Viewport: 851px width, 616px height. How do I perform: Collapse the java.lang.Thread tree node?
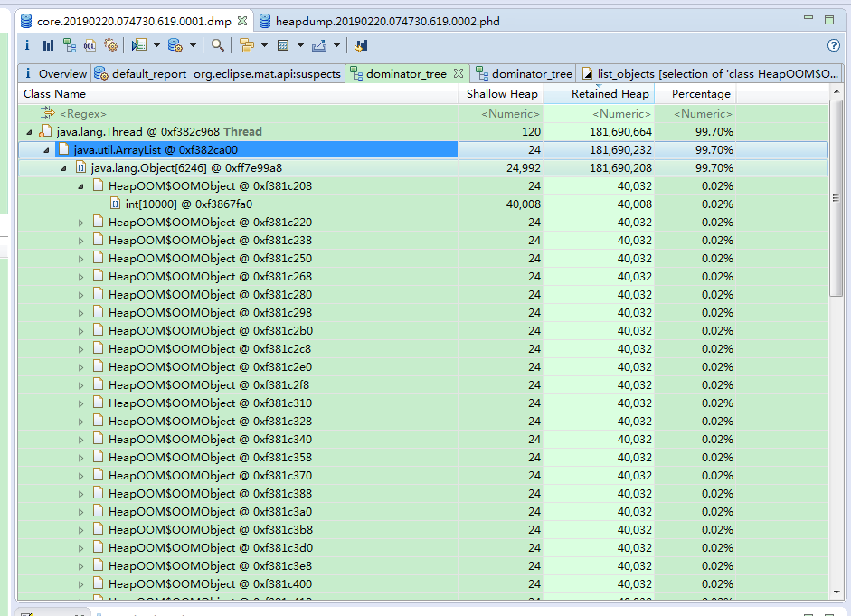coord(29,132)
